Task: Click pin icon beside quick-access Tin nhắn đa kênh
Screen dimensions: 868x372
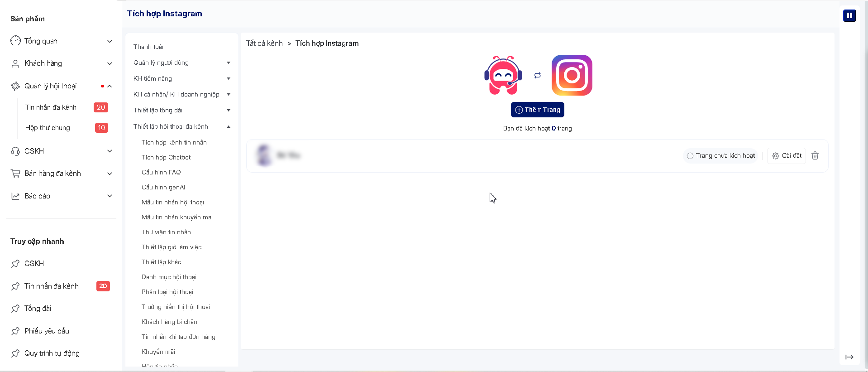Action: tap(15, 286)
